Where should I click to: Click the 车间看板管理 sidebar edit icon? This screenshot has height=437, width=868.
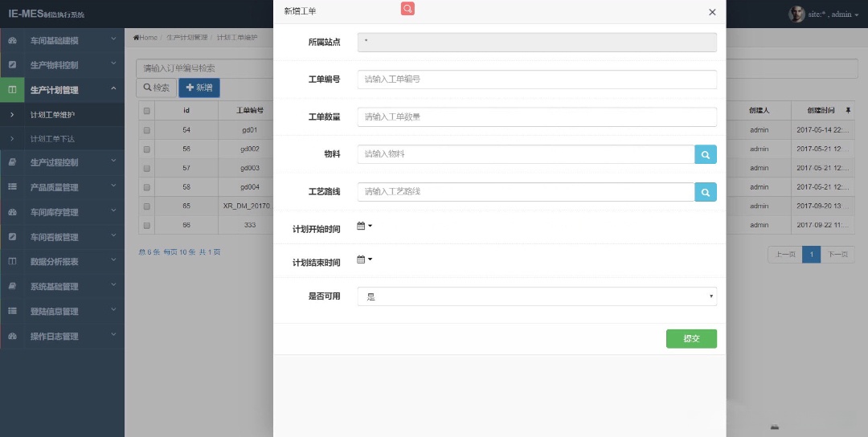[x=12, y=237]
